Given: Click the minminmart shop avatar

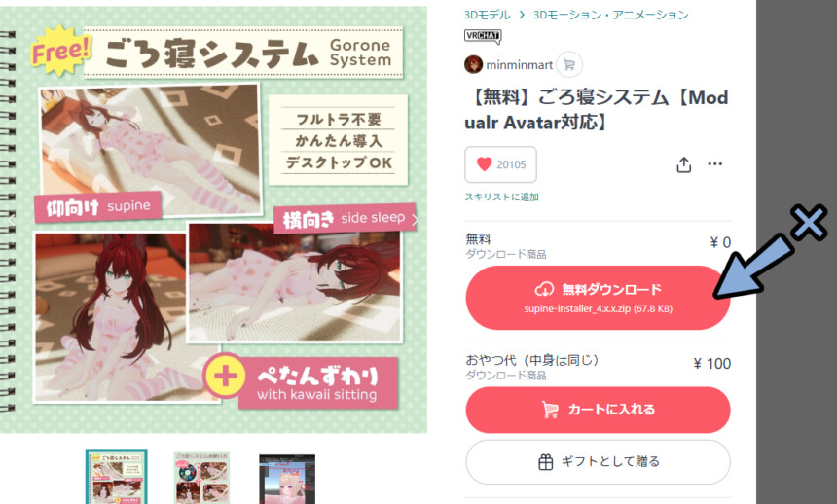Looking at the screenshot, I should [x=473, y=64].
